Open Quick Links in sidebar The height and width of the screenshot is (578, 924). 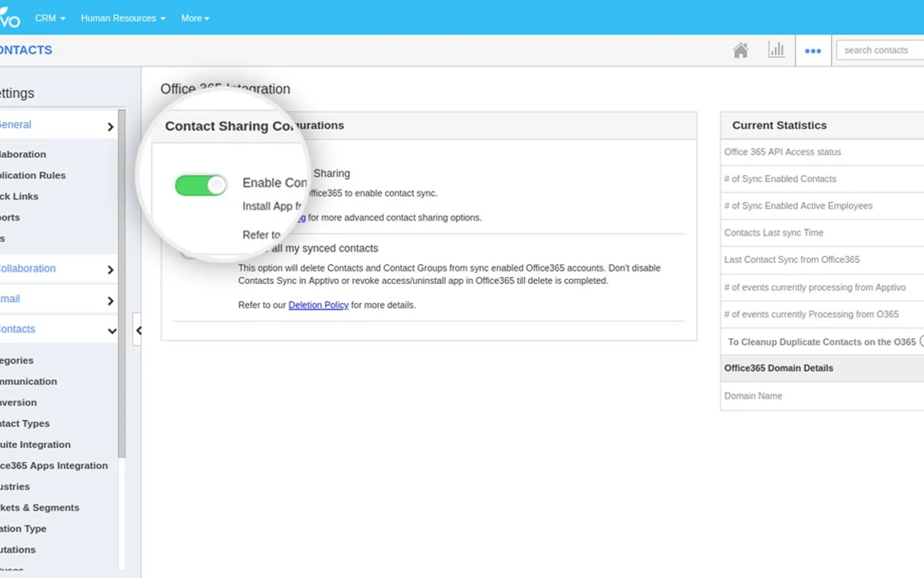(19, 197)
